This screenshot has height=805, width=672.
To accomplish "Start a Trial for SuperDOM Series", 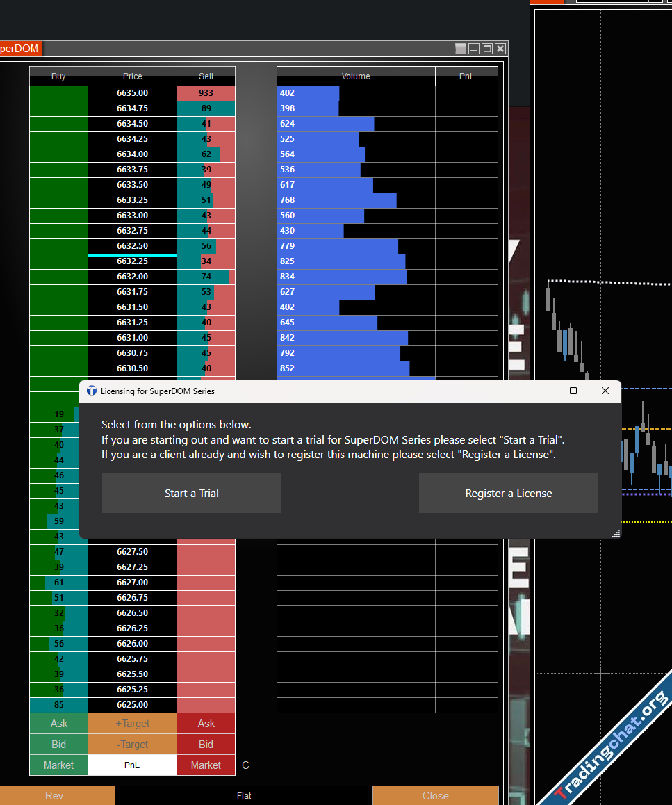I will click(x=191, y=493).
